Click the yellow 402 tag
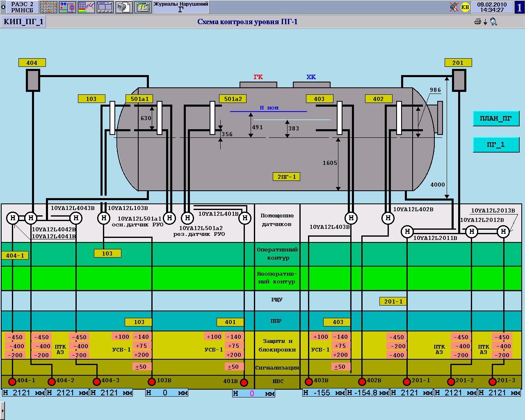The image size is (525, 420). tap(379, 99)
